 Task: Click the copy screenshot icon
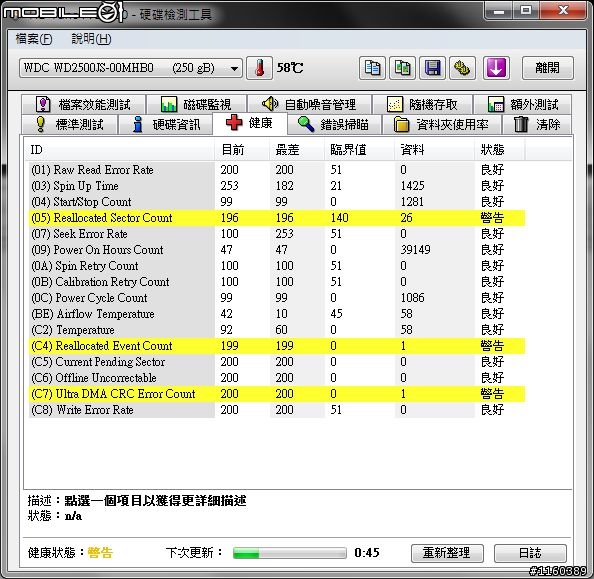pos(402,68)
